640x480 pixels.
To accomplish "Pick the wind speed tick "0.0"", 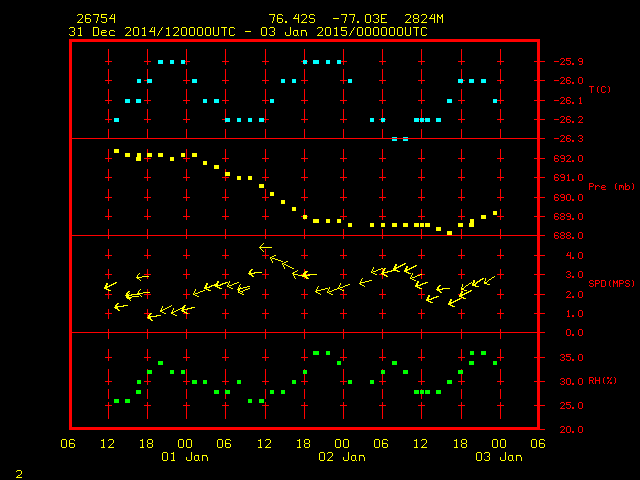I will tap(574, 333).
